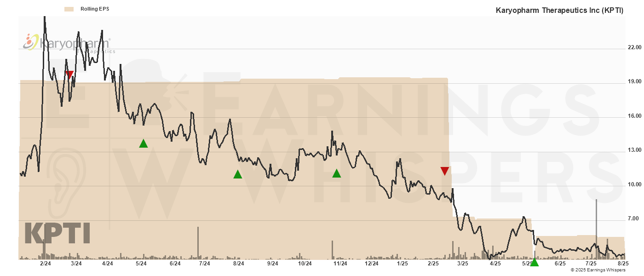
Task: Click the 2/25 date axis label
Action: pos(433,264)
